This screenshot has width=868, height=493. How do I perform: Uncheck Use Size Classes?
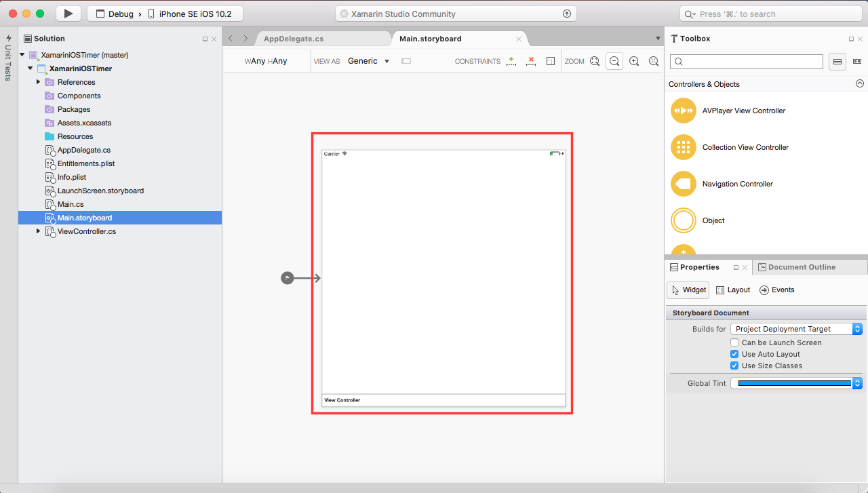tap(734, 366)
